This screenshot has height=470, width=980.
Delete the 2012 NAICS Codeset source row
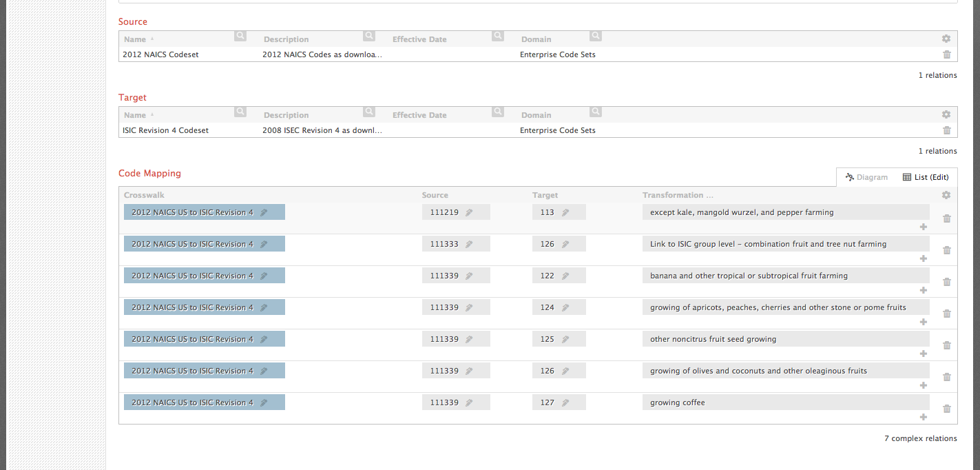pyautogui.click(x=947, y=54)
